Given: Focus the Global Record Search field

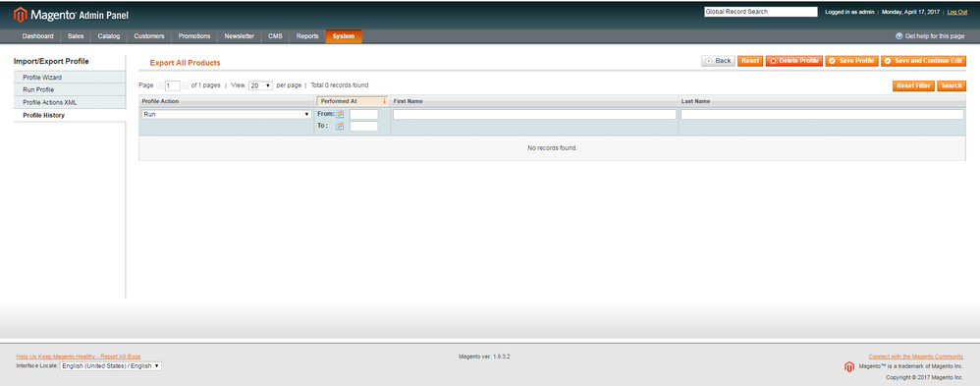Looking at the screenshot, I should [x=761, y=12].
